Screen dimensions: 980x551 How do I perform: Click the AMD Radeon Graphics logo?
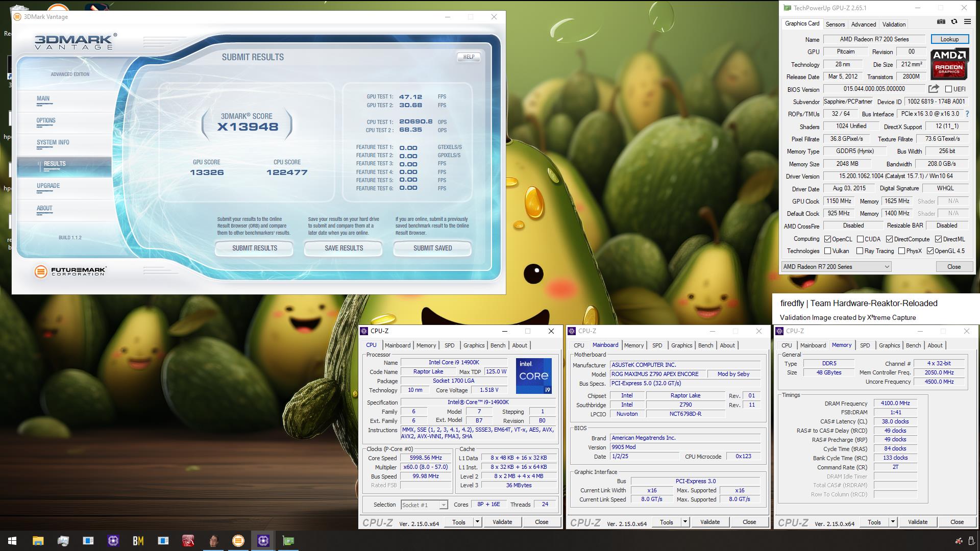pyautogui.click(x=949, y=64)
